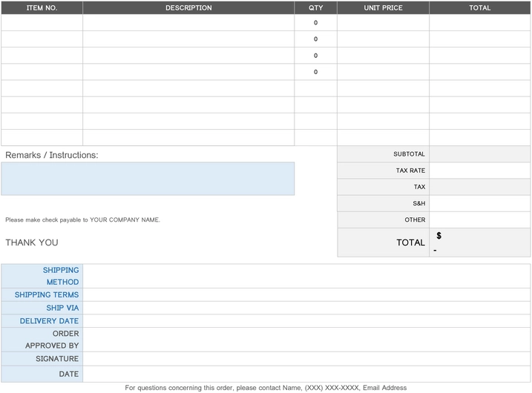The height and width of the screenshot is (393, 532).
Task: Select the DESCRIPTION column header
Action: pyautogui.click(x=188, y=8)
